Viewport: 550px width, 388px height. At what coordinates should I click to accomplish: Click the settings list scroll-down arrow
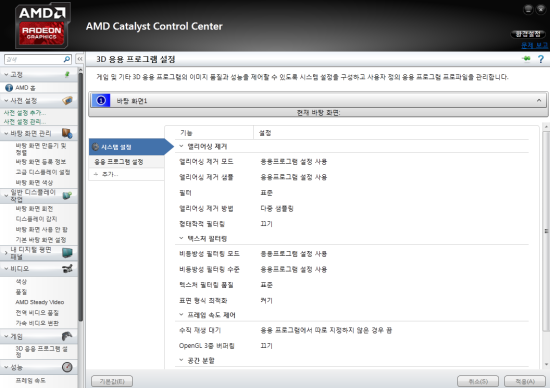[x=546, y=364]
